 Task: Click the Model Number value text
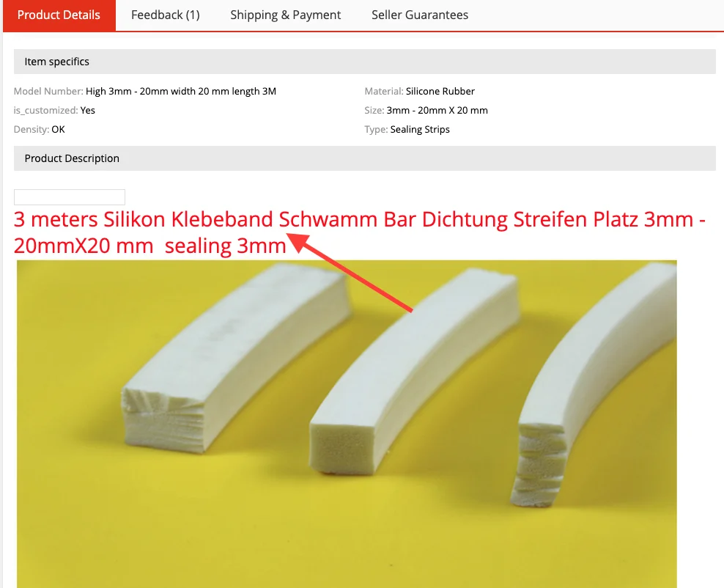click(180, 92)
